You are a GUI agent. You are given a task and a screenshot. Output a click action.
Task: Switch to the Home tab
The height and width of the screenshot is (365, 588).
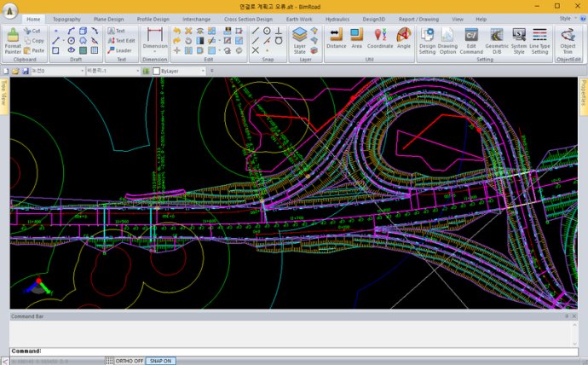tap(33, 19)
